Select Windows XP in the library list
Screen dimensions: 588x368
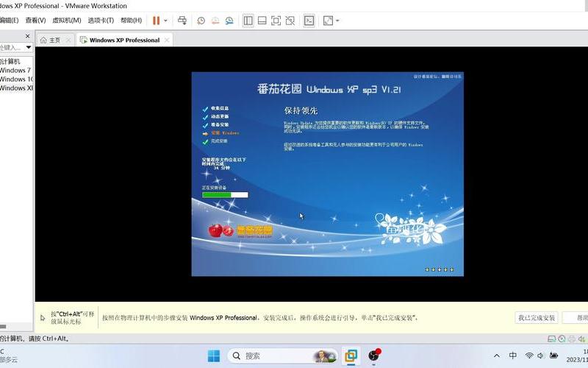pos(16,88)
